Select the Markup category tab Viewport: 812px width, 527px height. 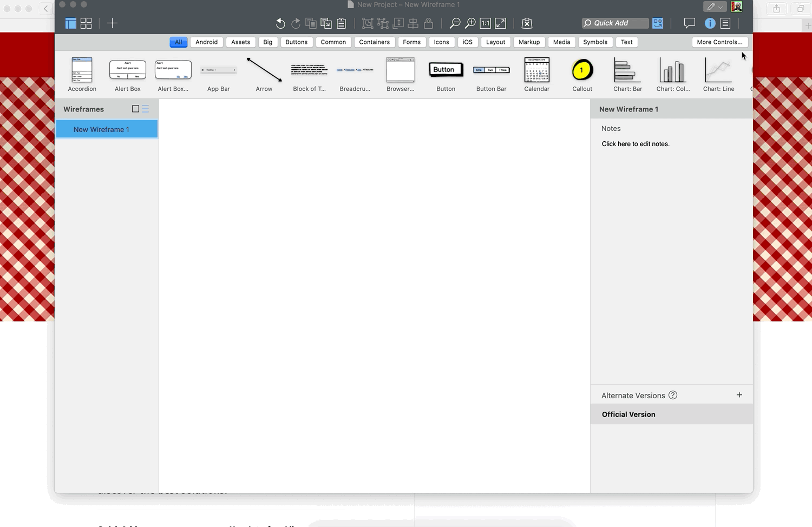(529, 42)
